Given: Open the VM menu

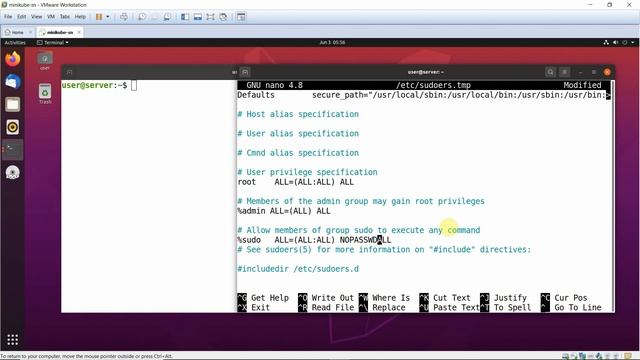Looking at the screenshot, I should (51, 17).
